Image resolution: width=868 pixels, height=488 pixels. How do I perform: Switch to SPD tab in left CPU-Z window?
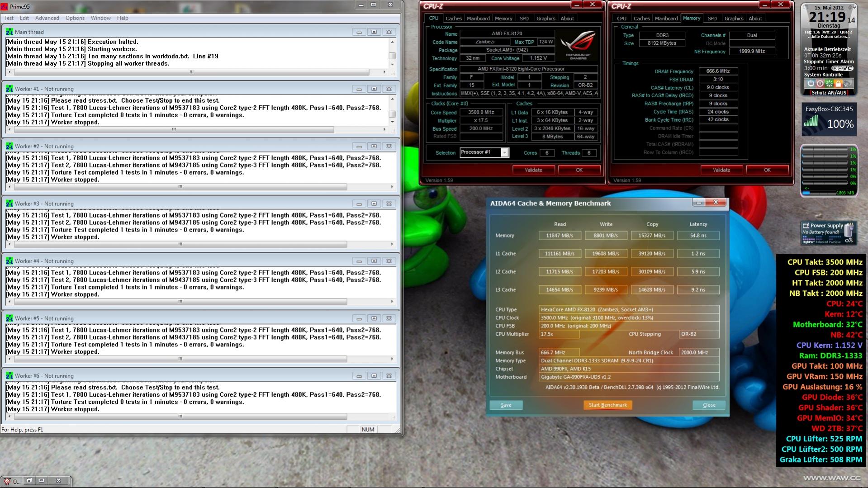524,19
